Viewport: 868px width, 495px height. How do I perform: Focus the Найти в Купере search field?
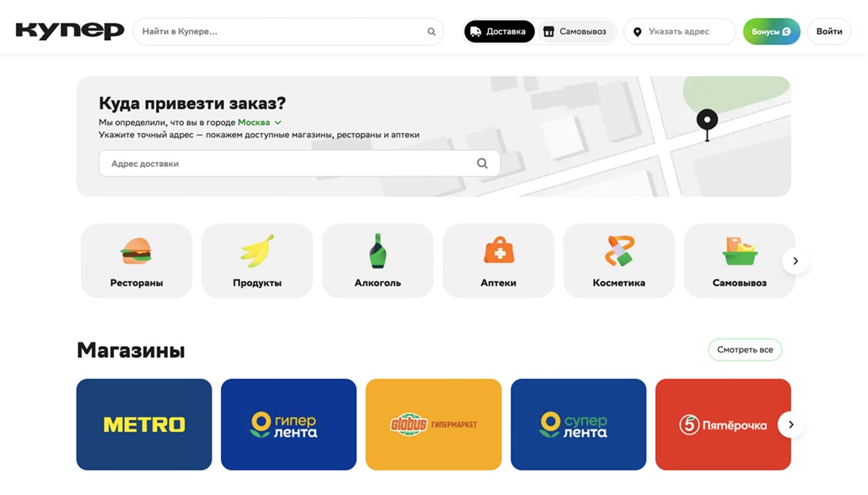point(288,32)
